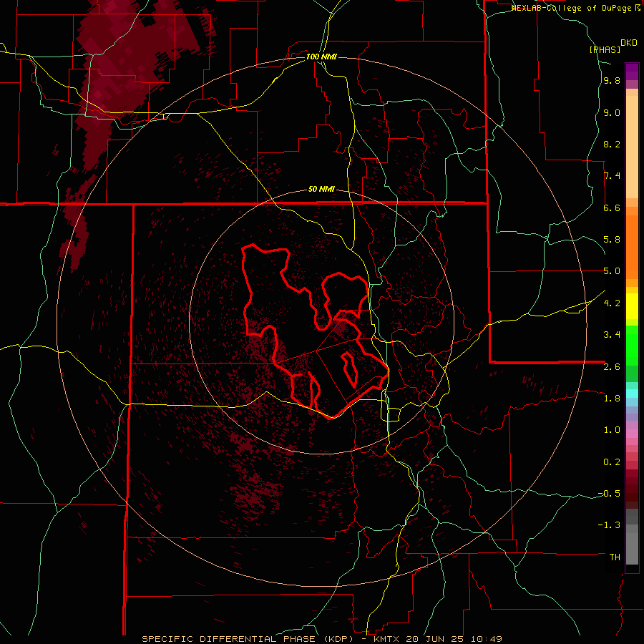Click the yellow segment of color bar
This screenshot has width=644, height=644.
(x=632, y=306)
